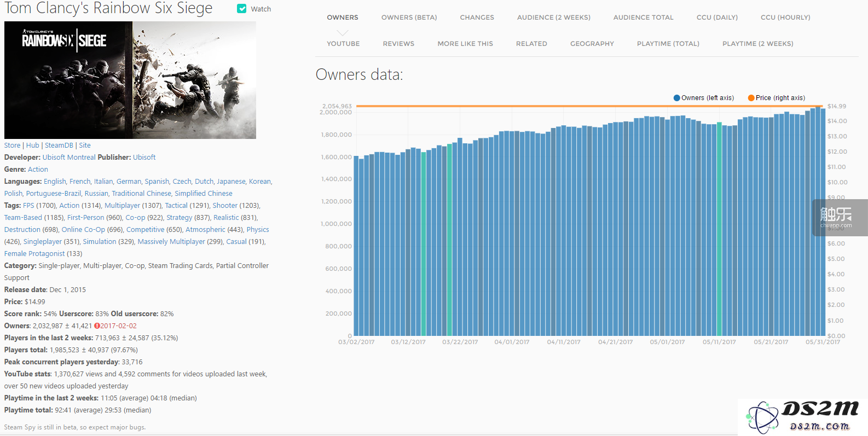
Task: Open the Co-op tag link
Action: coord(135,218)
